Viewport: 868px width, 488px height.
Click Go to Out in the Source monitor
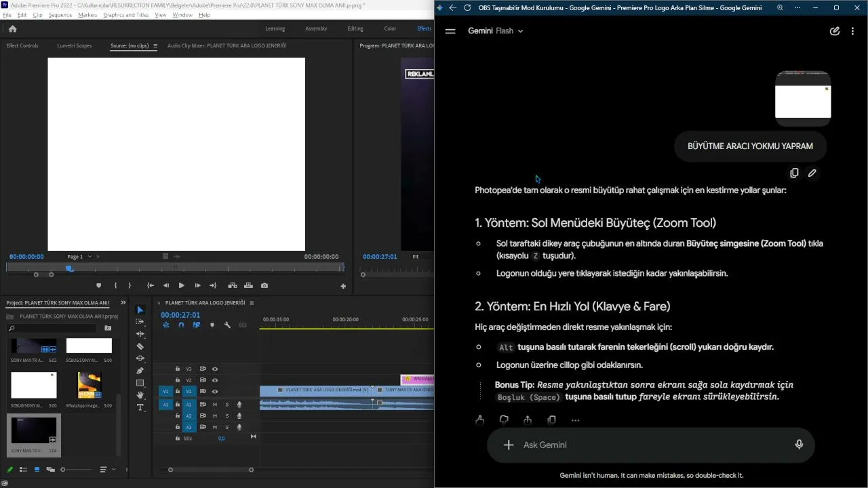pyautogui.click(x=213, y=286)
